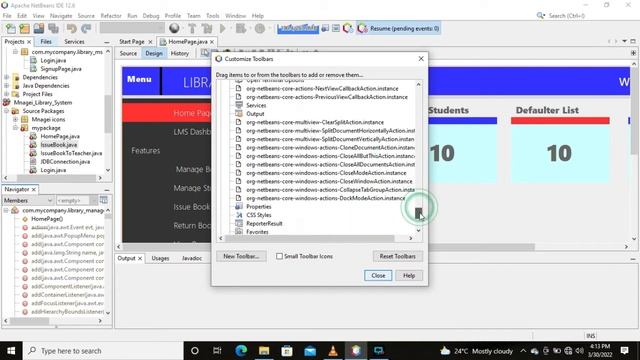This screenshot has width=640, height=360.
Task: Open the Navigate menu
Action: [x=61, y=16]
